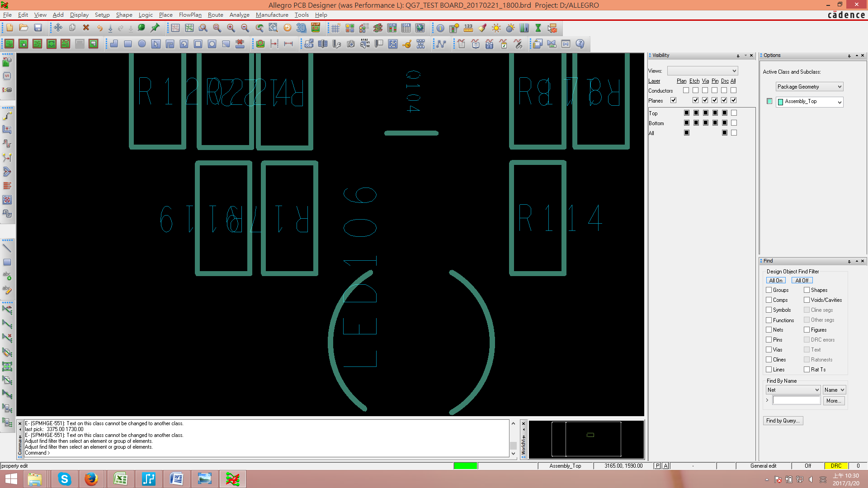Enable the Groups find filter checkbox
Screen dimensions: 868x488
pyautogui.click(x=769, y=290)
